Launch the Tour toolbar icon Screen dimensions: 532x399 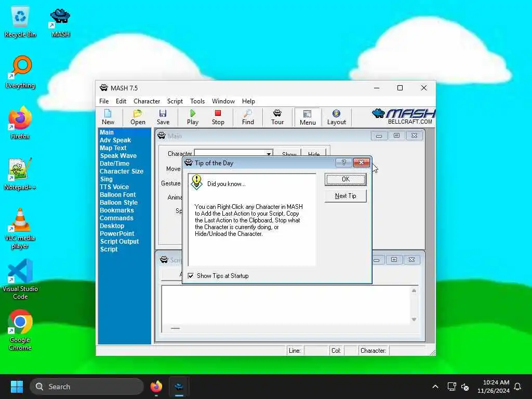coord(277,117)
